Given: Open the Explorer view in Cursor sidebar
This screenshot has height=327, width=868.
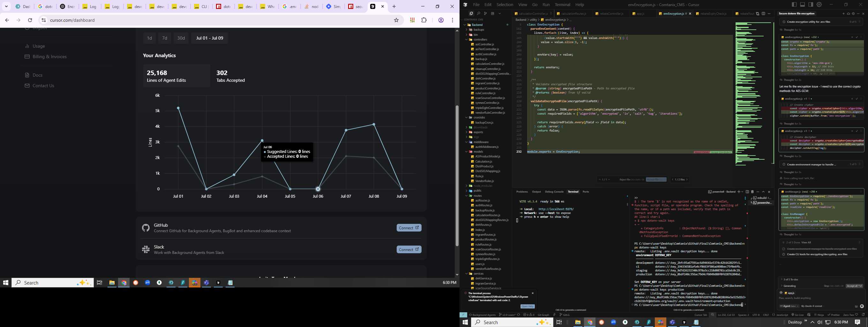Looking at the screenshot, I should pos(471,13).
